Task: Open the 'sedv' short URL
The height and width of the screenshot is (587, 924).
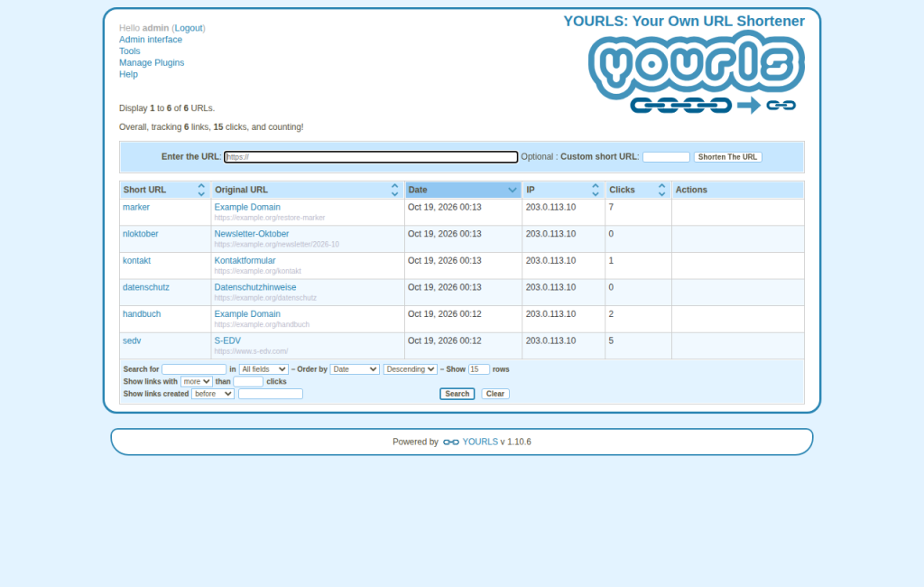Action: pyautogui.click(x=132, y=341)
